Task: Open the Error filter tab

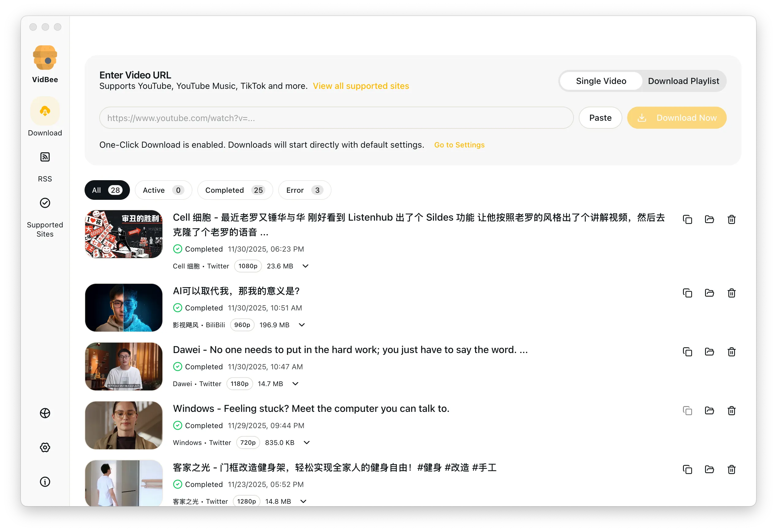Action: click(304, 190)
